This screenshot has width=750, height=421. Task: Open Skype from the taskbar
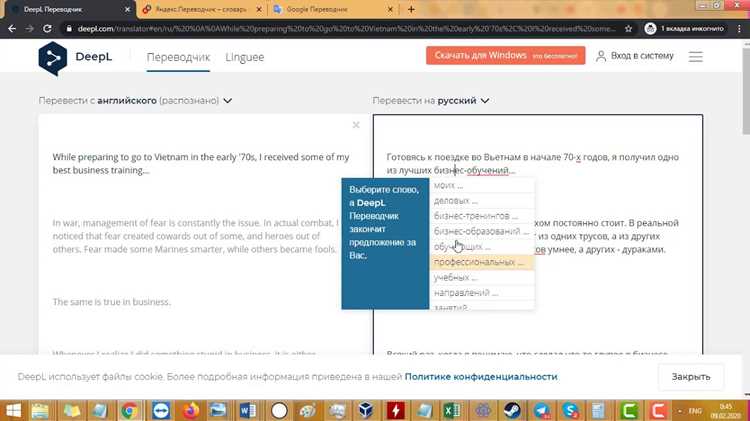pos(570,410)
